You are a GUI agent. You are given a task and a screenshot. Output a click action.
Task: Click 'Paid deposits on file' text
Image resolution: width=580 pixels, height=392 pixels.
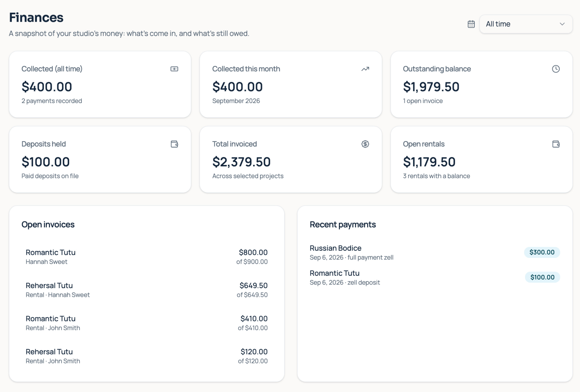(x=50, y=176)
